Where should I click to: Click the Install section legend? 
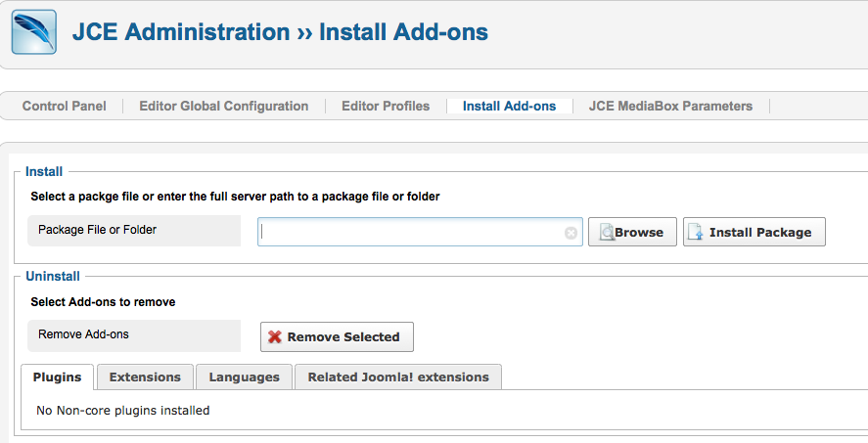[x=44, y=171]
